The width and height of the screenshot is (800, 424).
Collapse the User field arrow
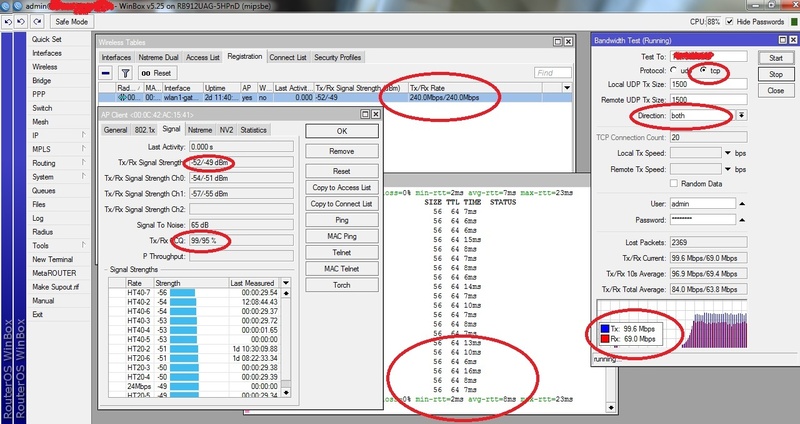pyautogui.click(x=742, y=204)
